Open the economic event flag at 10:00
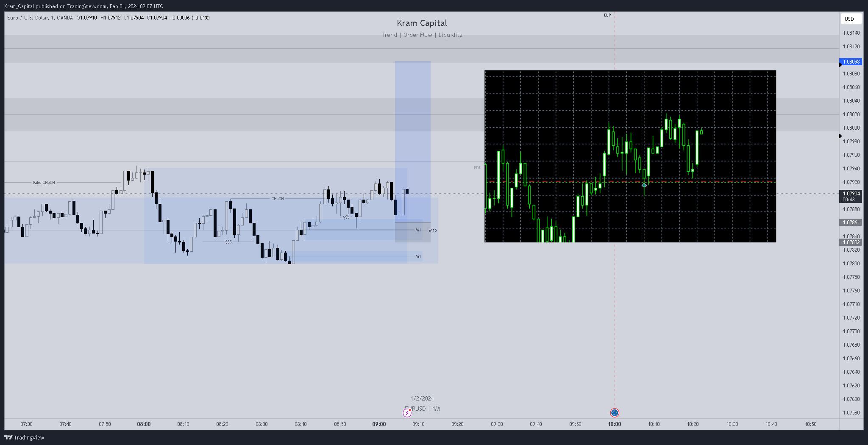Image resolution: width=868 pixels, height=445 pixels. [615, 413]
